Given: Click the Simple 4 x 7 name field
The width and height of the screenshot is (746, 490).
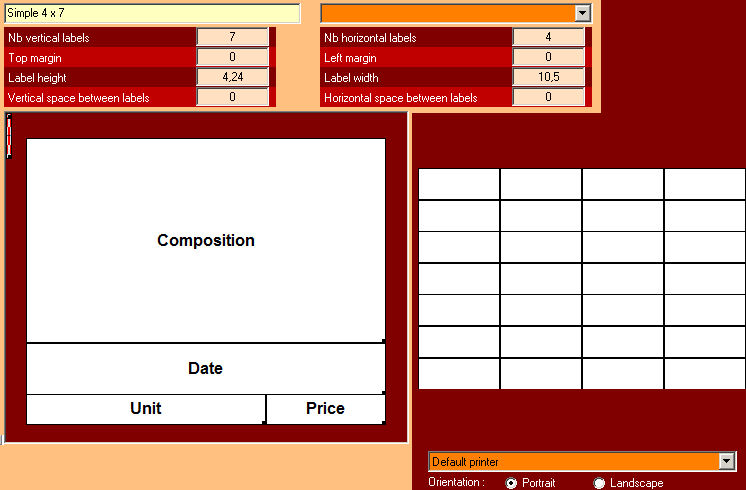Looking at the screenshot, I should (152, 13).
